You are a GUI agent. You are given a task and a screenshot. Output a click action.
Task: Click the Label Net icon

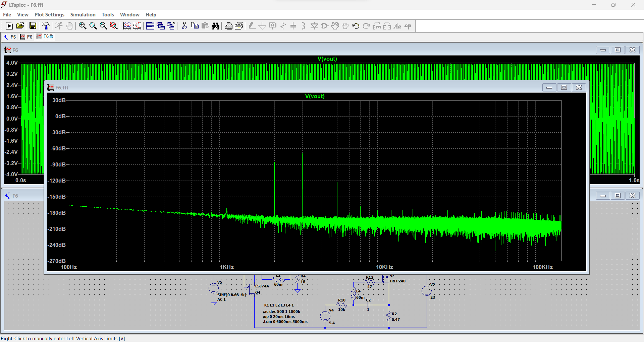point(273,26)
